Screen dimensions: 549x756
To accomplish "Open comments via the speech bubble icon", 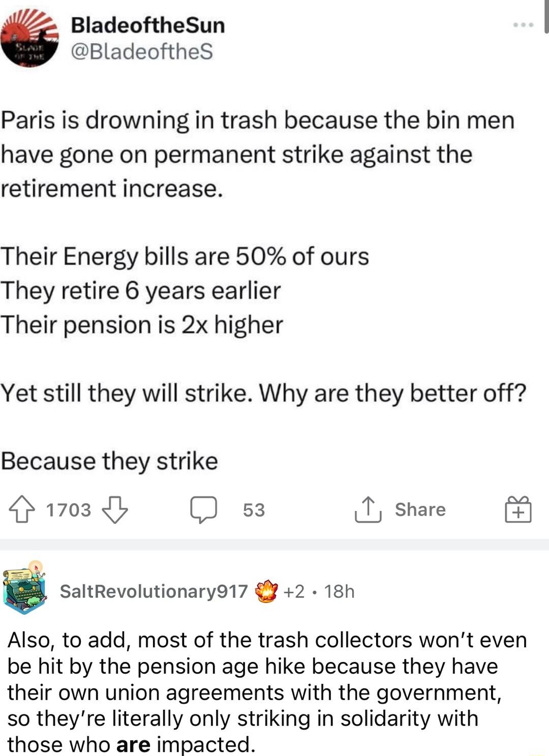I will tap(203, 509).
